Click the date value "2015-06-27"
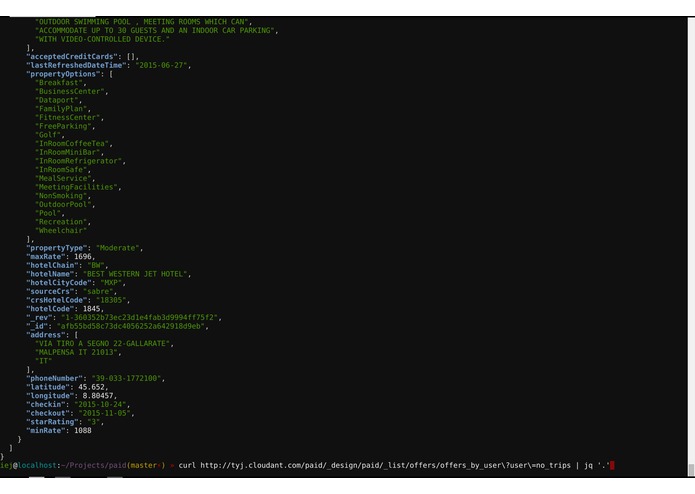The width and height of the screenshot is (695, 494). 163,65
